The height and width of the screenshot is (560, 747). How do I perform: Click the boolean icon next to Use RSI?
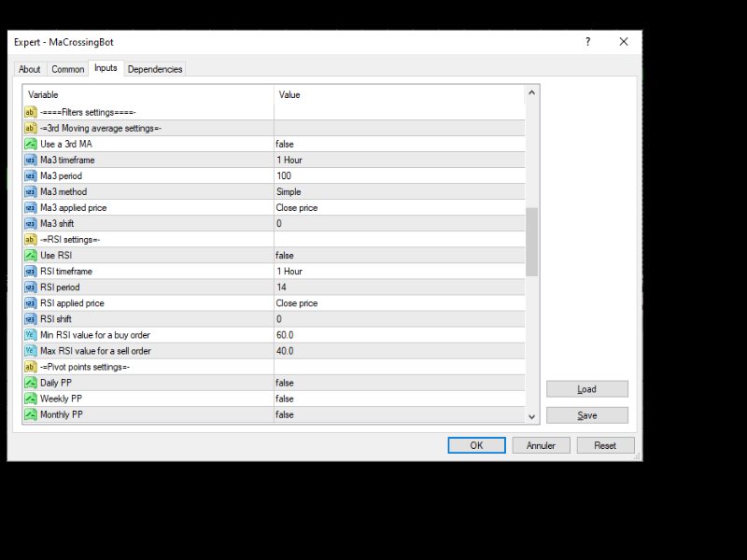coord(31,255)
